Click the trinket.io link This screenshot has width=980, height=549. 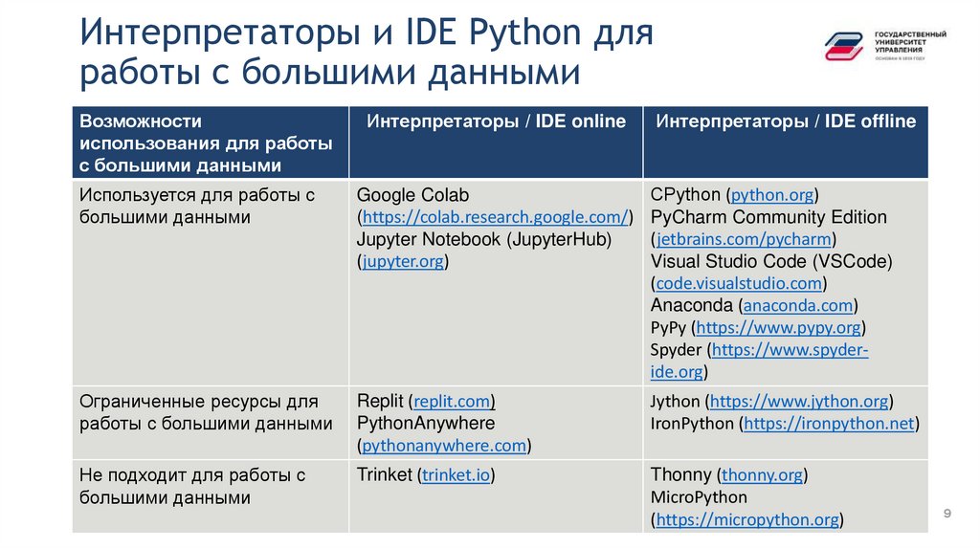tap(457, 475)
